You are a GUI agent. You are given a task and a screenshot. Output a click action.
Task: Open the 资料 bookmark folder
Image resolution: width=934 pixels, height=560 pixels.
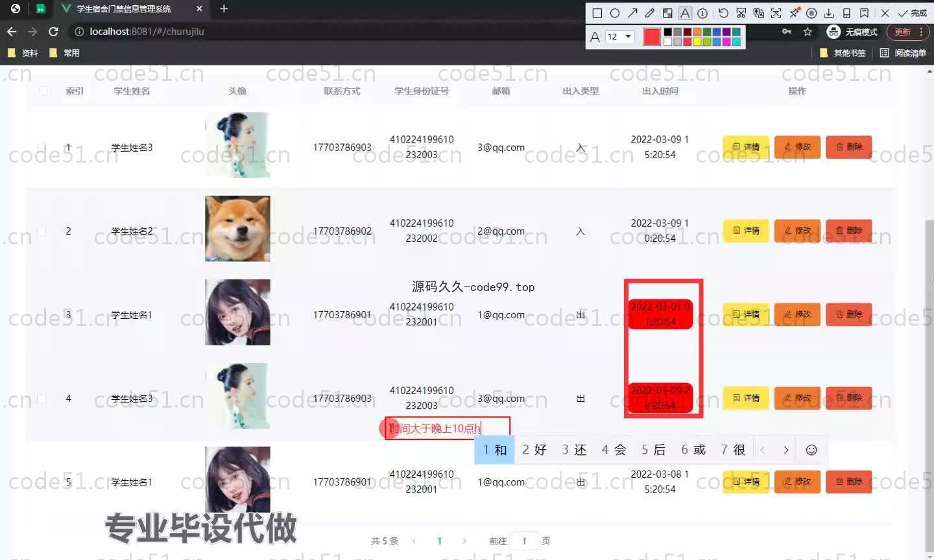pos(22,53)
